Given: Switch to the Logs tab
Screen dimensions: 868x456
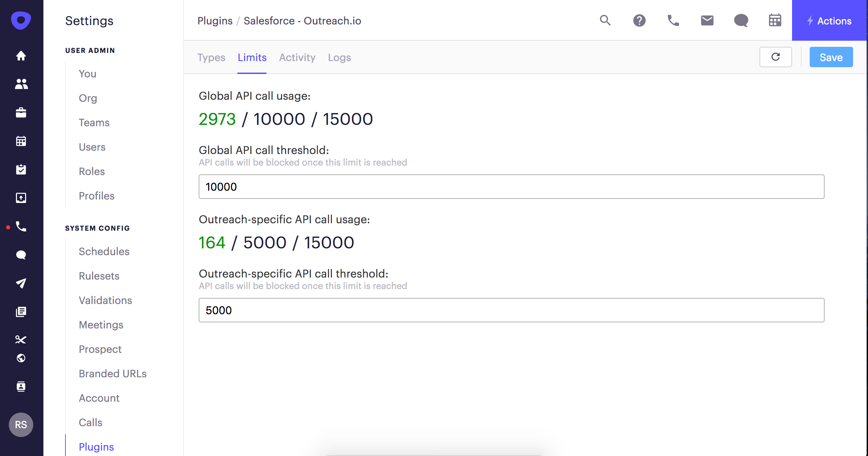Looking at the screenshot, I should pos(339,57).
